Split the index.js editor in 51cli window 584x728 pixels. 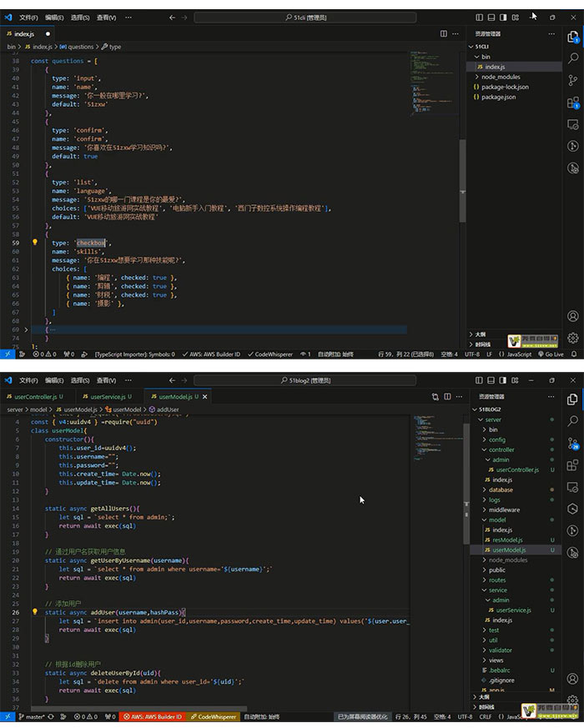[x=444, y=33]
